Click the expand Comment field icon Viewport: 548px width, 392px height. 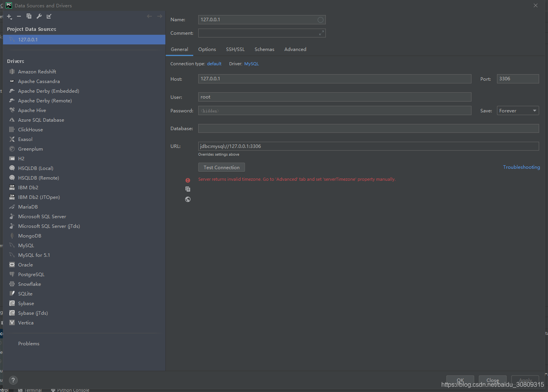click(321, 33)
